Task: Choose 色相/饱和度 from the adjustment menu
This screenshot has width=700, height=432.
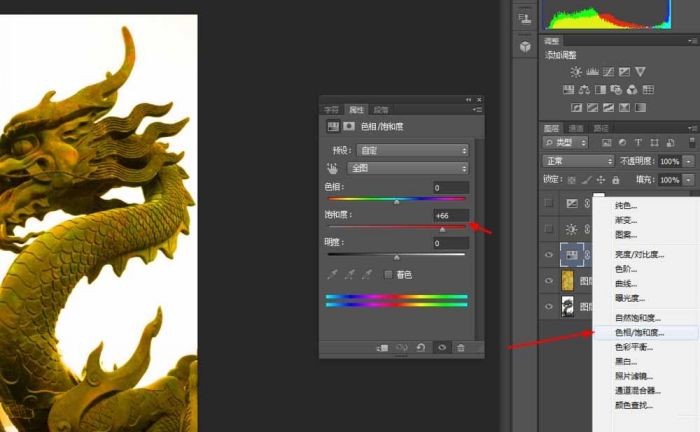Action: click(x=639, y=332)
